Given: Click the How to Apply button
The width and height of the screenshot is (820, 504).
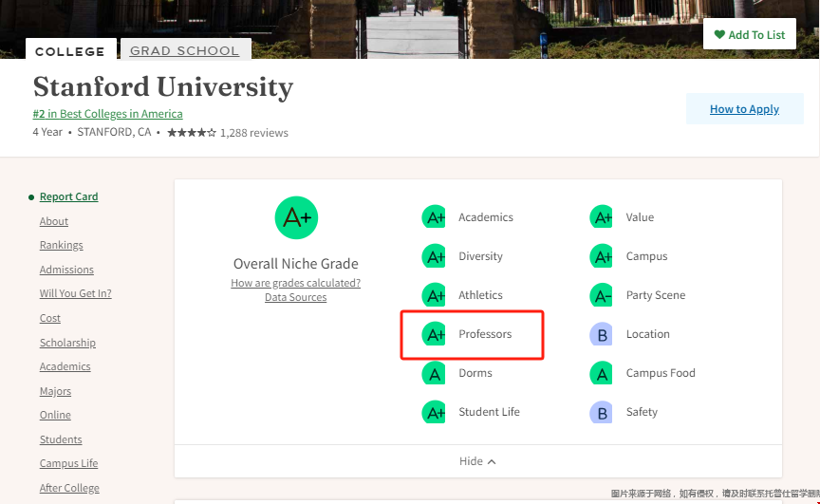Looking at the screenshot, I should tap(744, 109).
